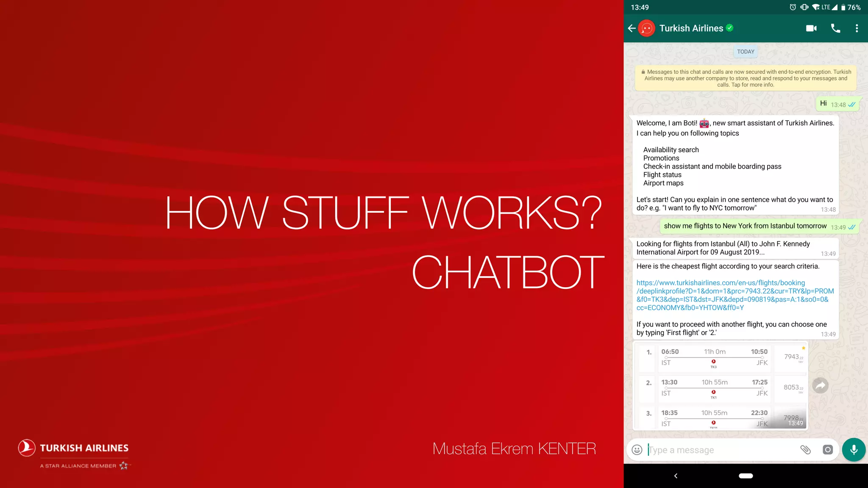Viewport: 868px width, 488px height.
Task: Tap the end-to-end encryption info notice
Action: pyautogui.click(x=746, y=78)
